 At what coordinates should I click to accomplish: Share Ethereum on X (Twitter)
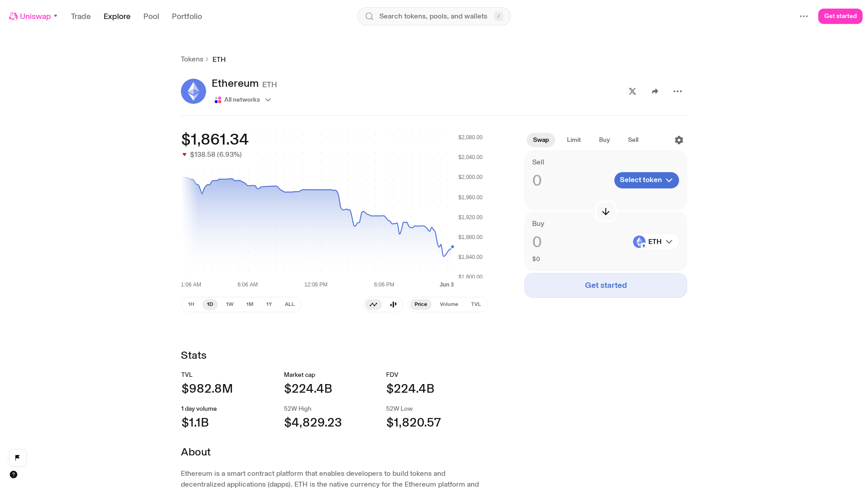coord(632,91)
